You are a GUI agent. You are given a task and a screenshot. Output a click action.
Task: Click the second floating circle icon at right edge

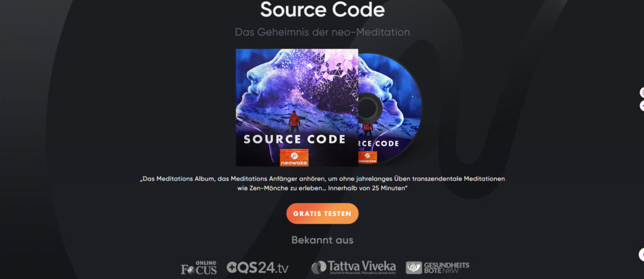click(641, 106)
